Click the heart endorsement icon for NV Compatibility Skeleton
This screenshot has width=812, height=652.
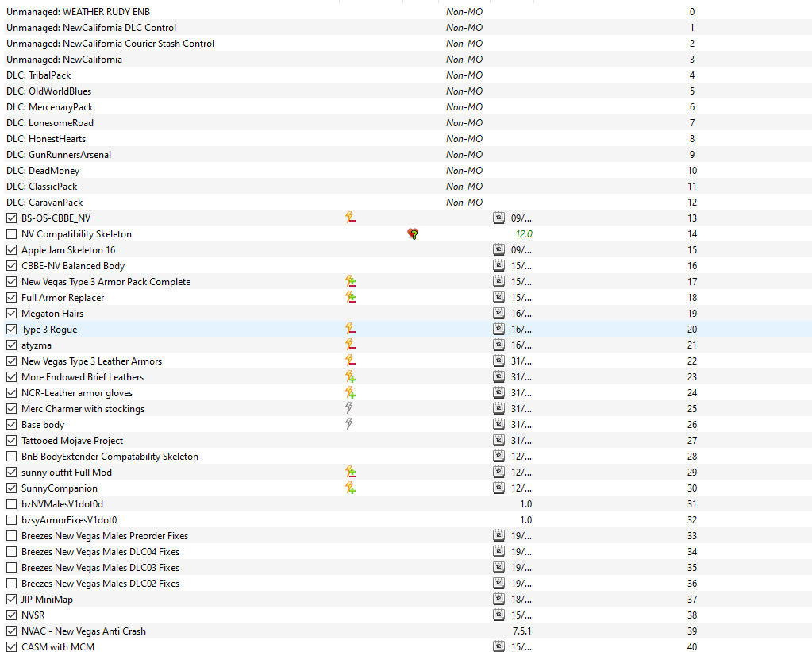pos(413,233)
